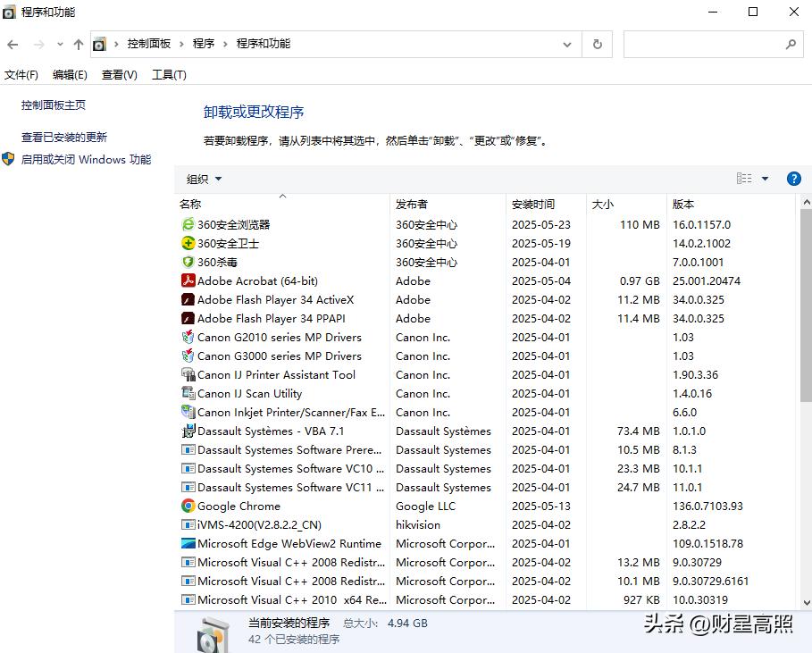Select Canon Inkjet Printer/Scanner/Fax icon

(188, 412)
